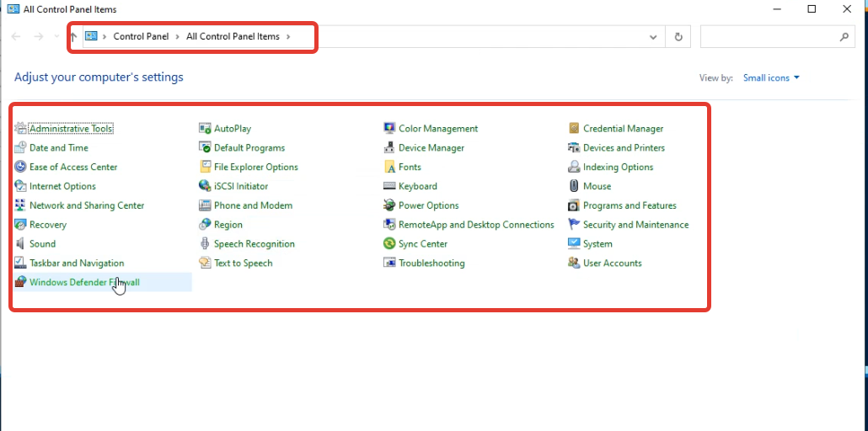Open the Date and Time icon

(x=20, y=147)
